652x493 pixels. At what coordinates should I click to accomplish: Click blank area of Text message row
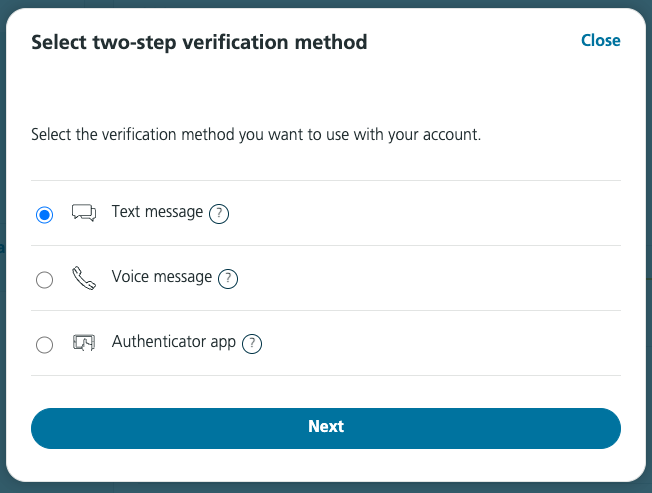pos(424,213)
